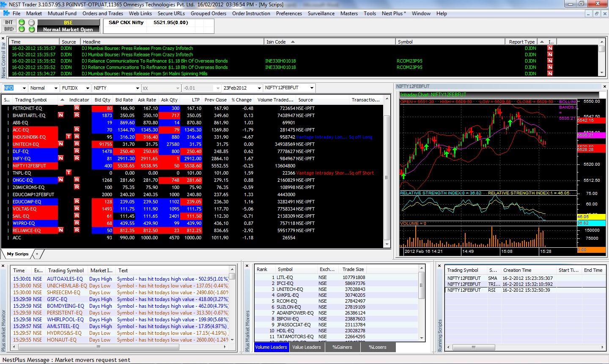Image resolution: width=609 pixels, height=364 pixels.
Task: Open the NIFTY symbol dropdown
Action: tap(137, 88)
